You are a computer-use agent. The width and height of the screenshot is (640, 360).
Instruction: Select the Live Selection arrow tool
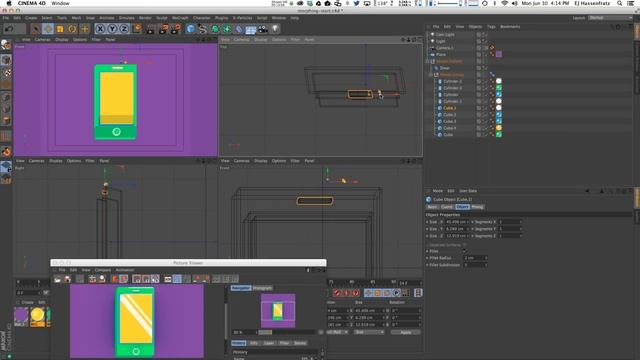[x=35, y=29]
